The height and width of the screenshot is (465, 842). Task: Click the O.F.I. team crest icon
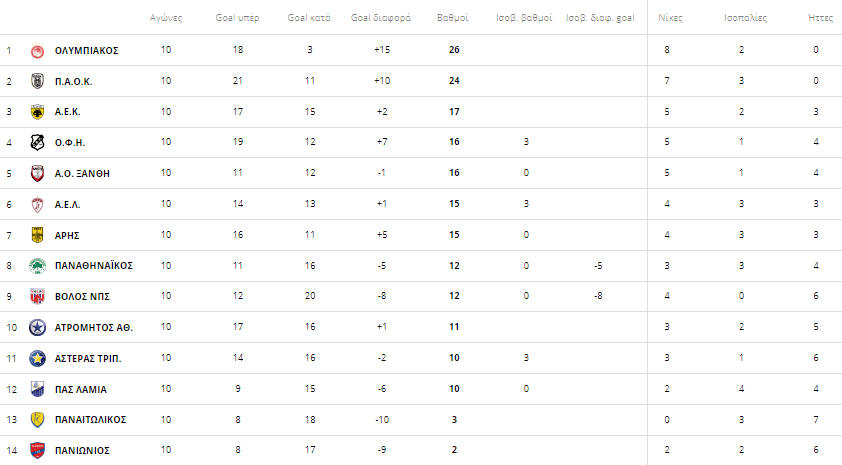[x=37, y=142]
